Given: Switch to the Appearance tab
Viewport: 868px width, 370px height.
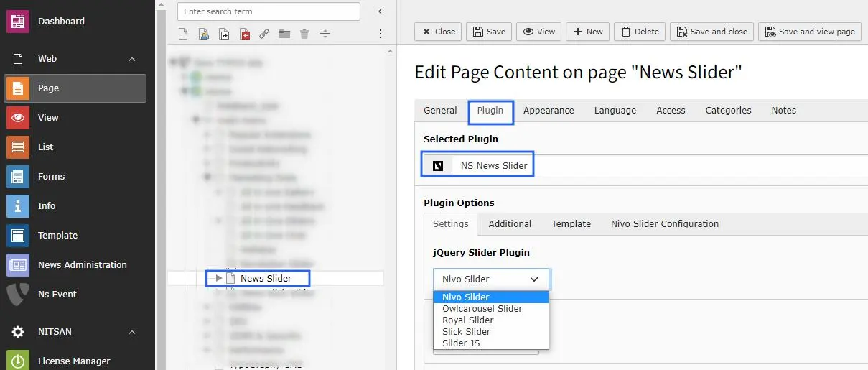Looking at the screenshot, I should click(549, 111).
